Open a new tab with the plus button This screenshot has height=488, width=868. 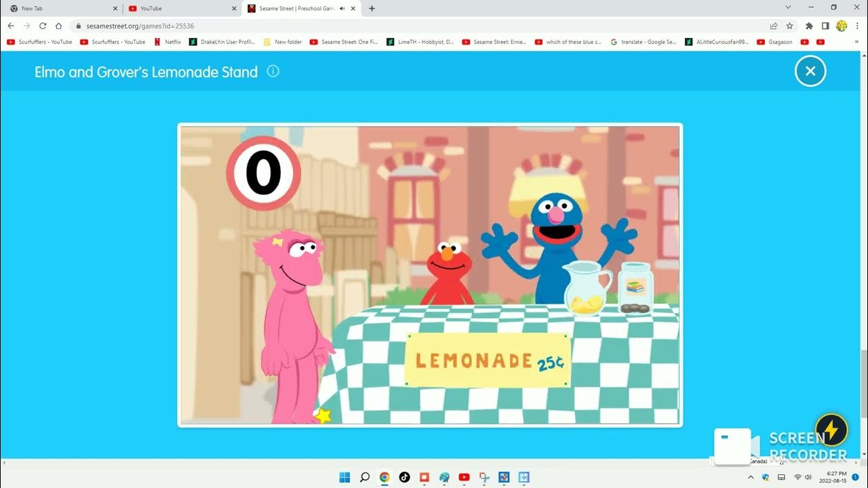click(372, 8)
